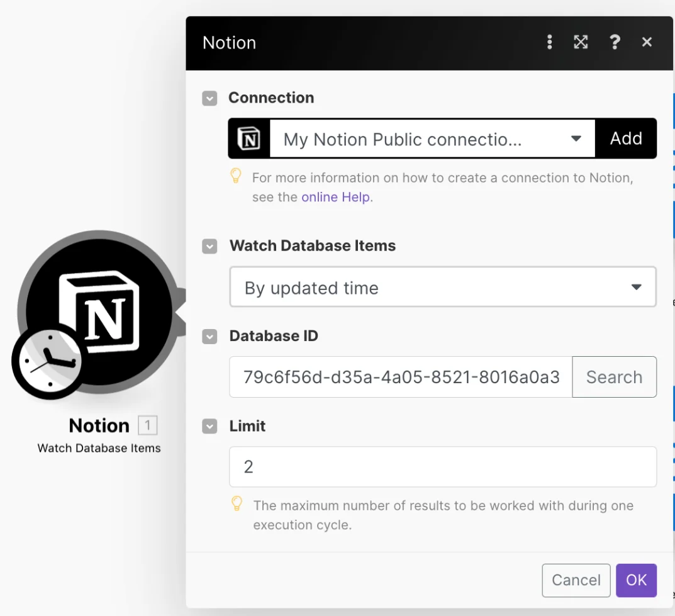
Task: Click the Add connection button
Action: 626,138
